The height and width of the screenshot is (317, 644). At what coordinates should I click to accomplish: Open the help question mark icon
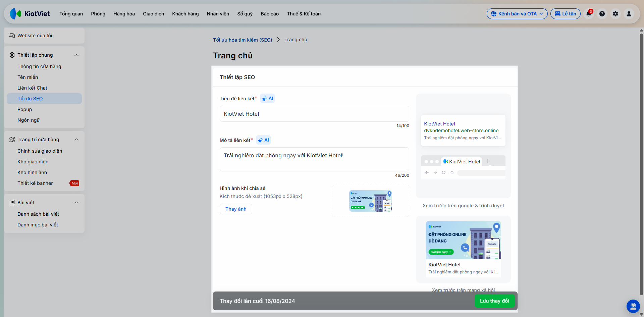click(x=602, y=14)
